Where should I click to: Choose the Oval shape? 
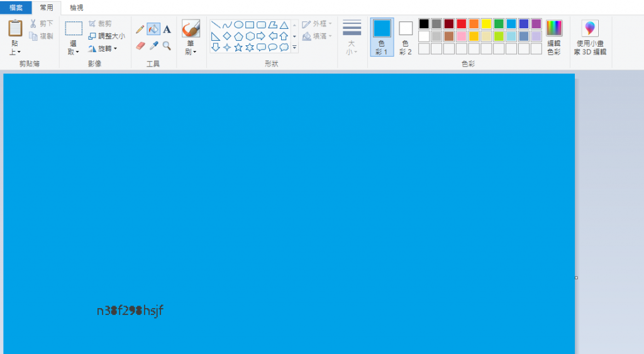point(238,25)
